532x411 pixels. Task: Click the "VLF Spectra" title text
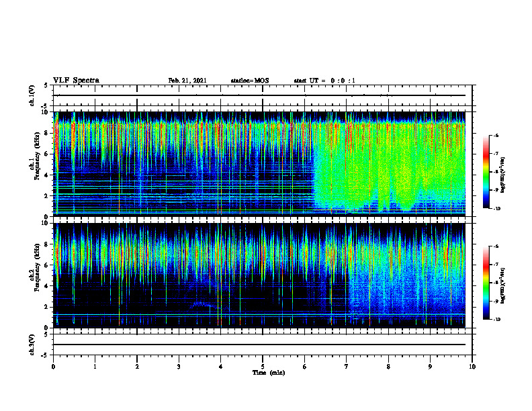coord(76,81)
